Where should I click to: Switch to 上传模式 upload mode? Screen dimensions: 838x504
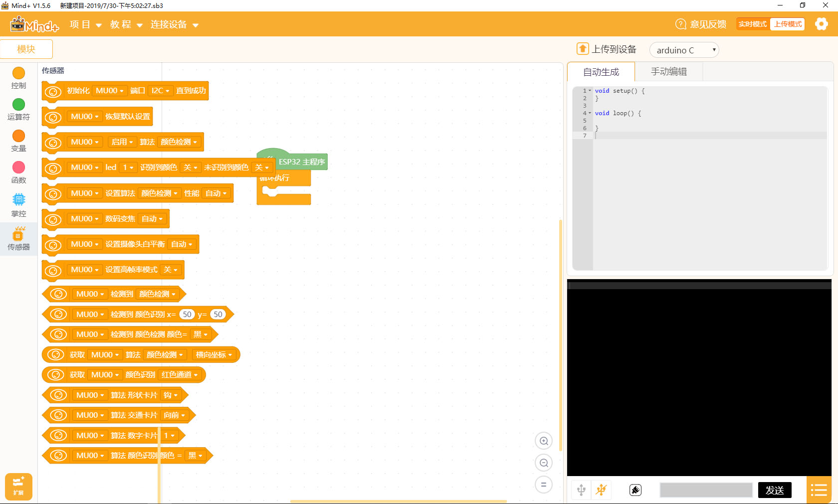[788, 24]
